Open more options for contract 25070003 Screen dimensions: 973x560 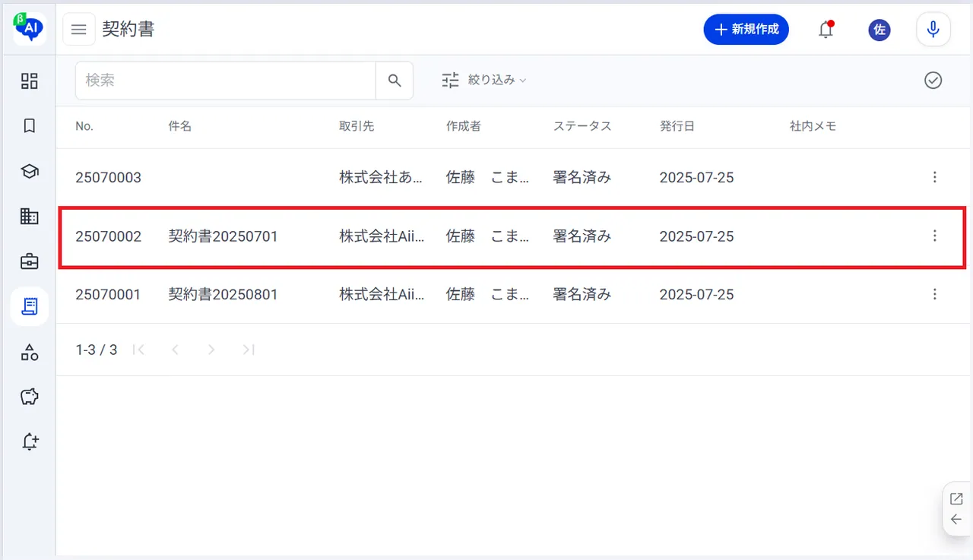tap(935, 178)
